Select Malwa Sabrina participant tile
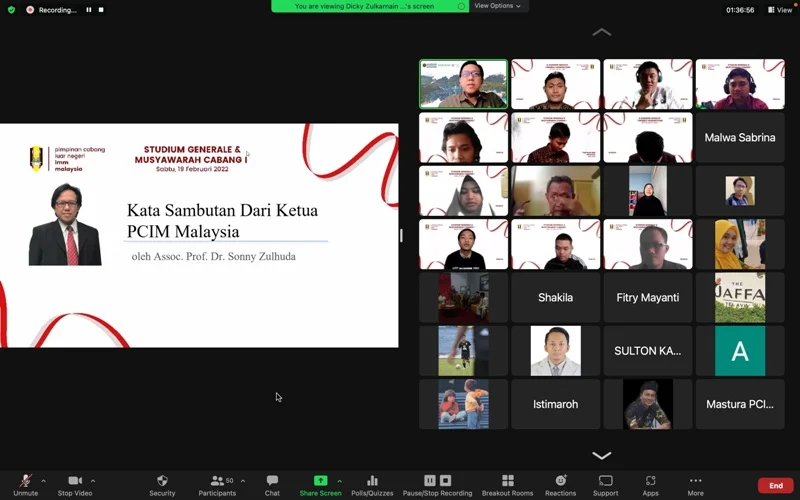The height and width of the screenshot is (500, 800). tap(740, 137)
